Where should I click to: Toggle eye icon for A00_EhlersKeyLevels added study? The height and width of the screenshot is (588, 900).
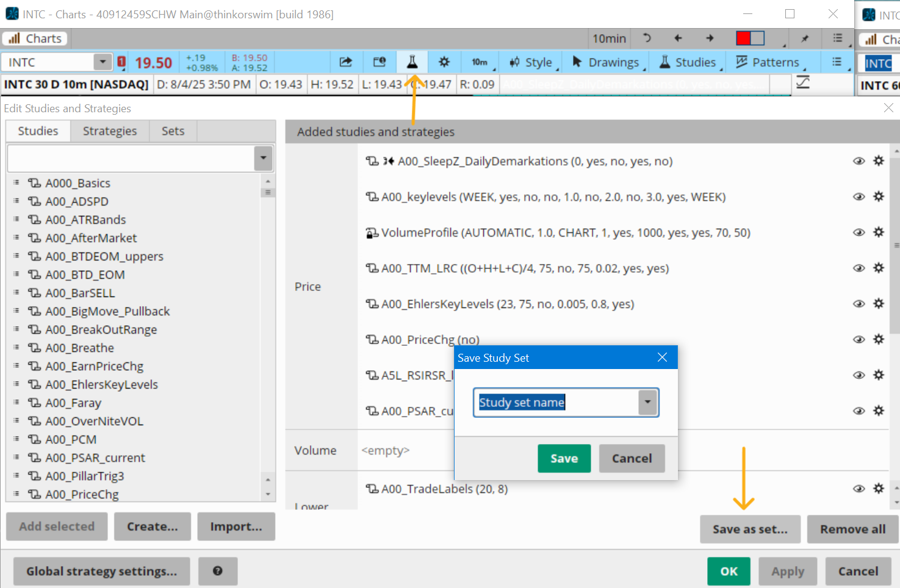click(859, 304)
